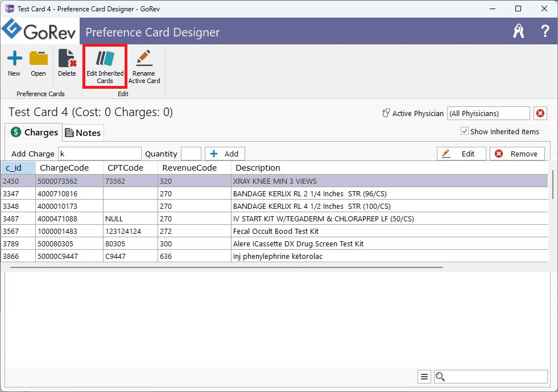Click revenue code 636 cell

[x=195, y=256]
